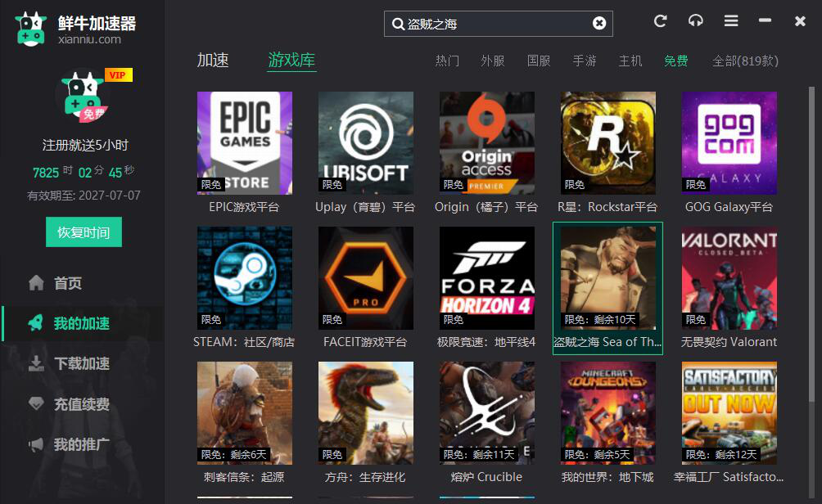Switch to the 加速 tab
The width and height of the screenshot is (822, 504).
[213, 61]
